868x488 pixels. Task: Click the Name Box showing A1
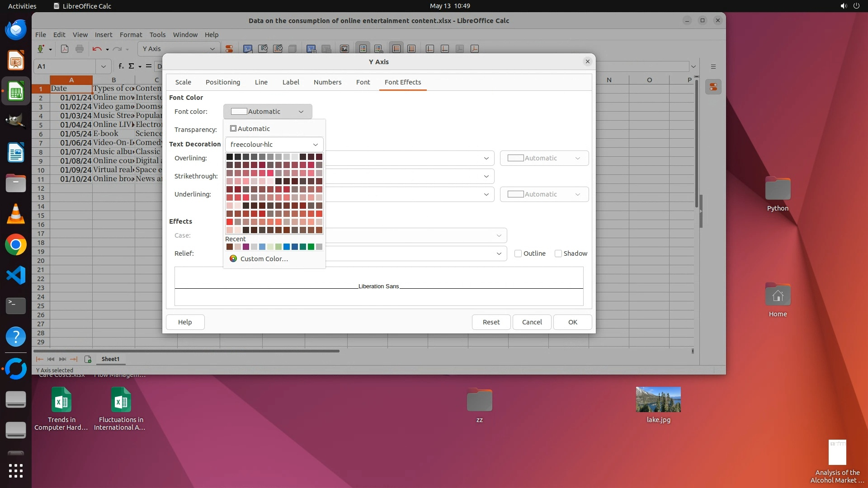[x=64, y=66]
